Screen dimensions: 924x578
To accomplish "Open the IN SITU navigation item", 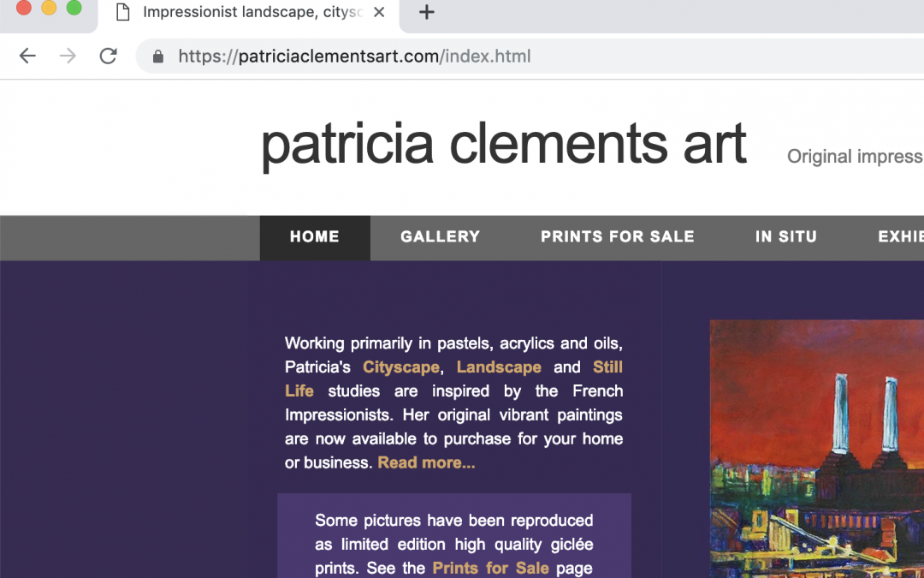I will tap(786, 237).
